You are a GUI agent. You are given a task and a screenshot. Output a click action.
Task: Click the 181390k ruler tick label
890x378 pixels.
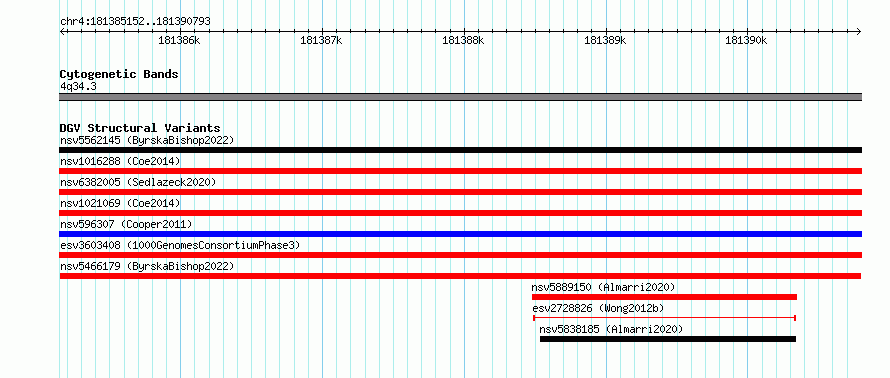746,40
